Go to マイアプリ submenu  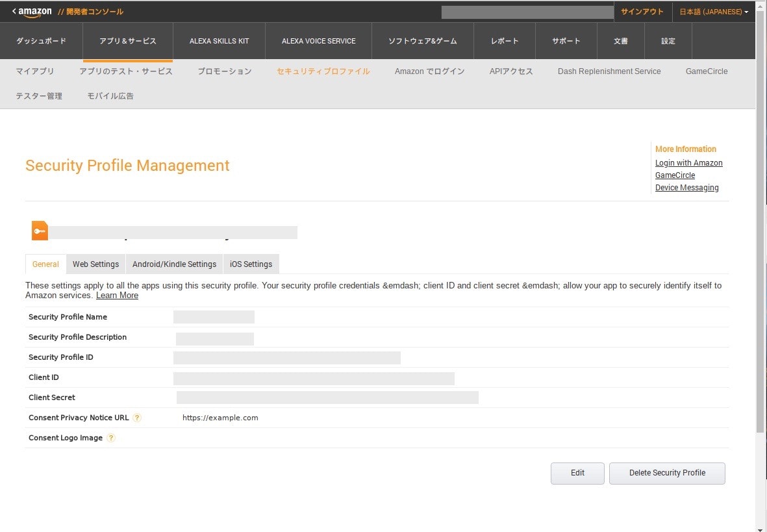pos(34,71)
